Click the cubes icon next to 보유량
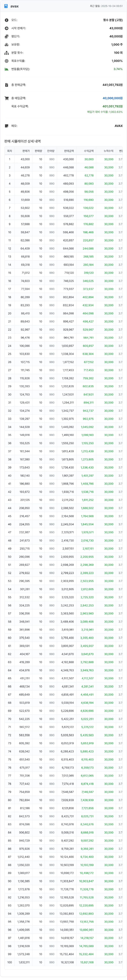The image size is (127, 980). click(7, 44)
